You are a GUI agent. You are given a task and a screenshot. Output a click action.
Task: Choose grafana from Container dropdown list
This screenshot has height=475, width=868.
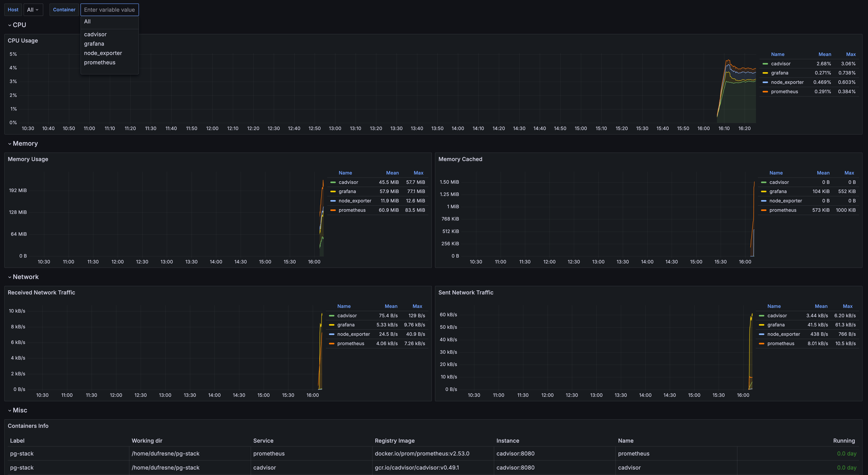click(110, 44)
